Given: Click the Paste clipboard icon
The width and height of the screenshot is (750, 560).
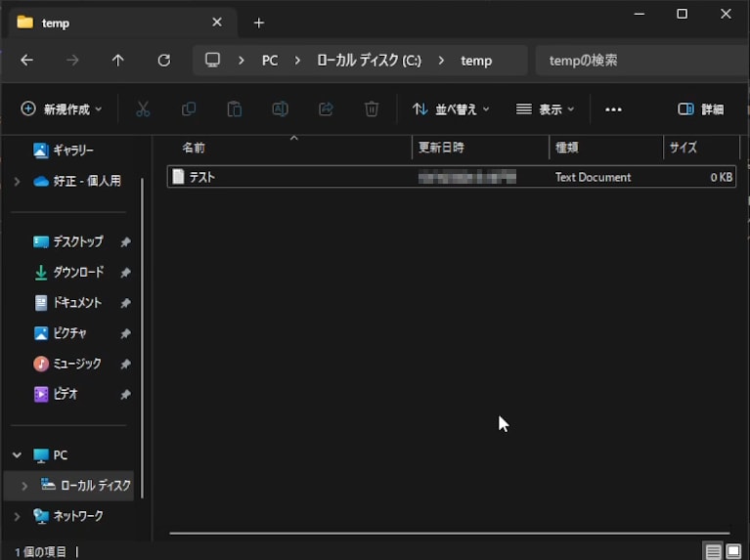Looking at the screenshot, I should point(234,109).
